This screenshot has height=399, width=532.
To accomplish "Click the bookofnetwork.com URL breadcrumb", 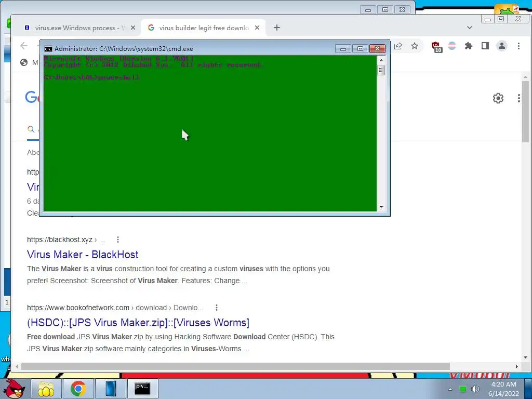I will (x=115, y=308).
